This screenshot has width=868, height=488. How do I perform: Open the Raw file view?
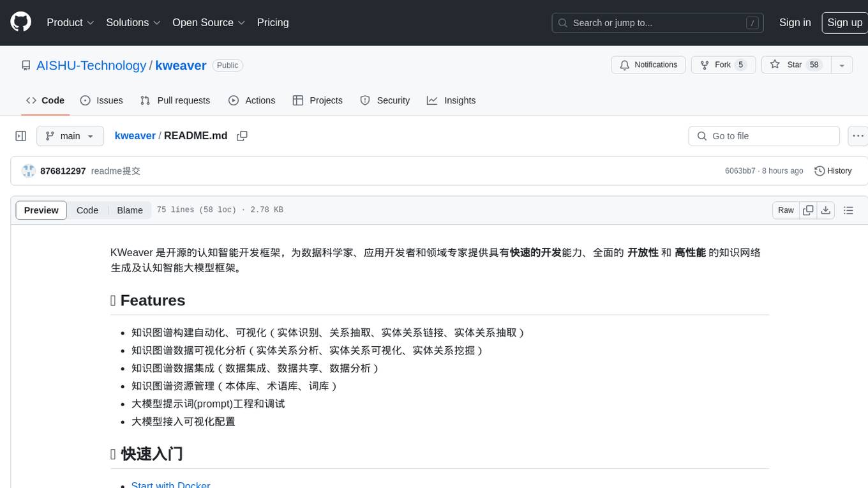click(786, 210)
